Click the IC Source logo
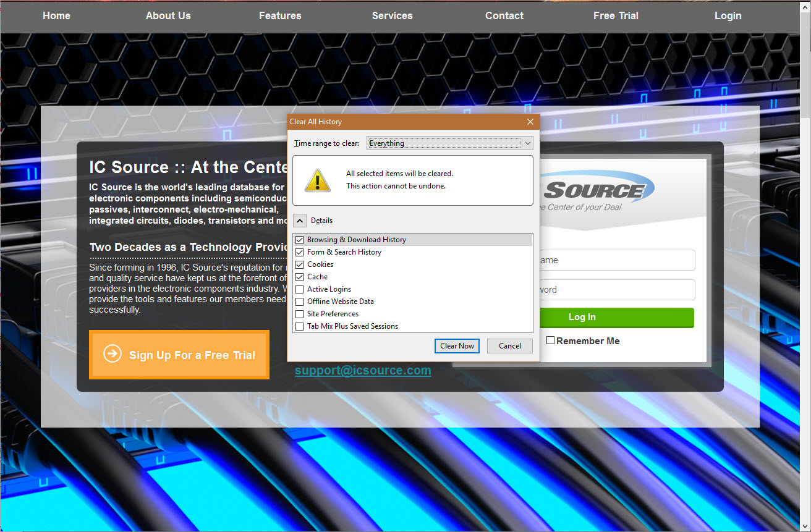Screen dimensions: 811x532 pyautogui.click(x=597, y=190)
